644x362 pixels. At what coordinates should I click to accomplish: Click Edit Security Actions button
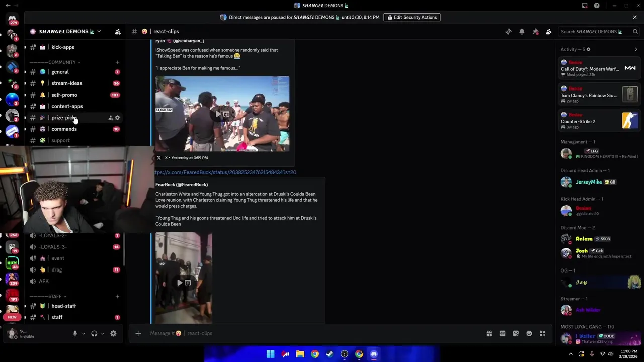(412, 17)
